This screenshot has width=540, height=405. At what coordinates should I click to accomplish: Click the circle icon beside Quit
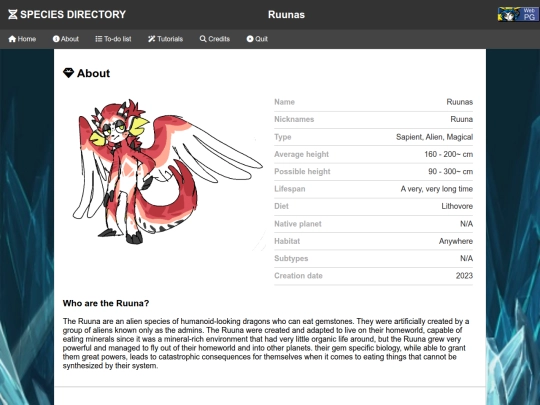pyautogui.click(x=250, y=39)
